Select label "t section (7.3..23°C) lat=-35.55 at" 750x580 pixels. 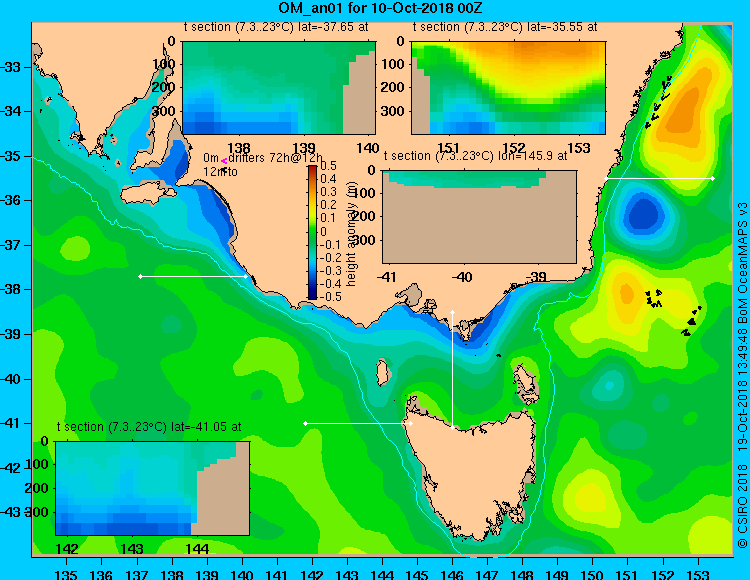[505, 27]
